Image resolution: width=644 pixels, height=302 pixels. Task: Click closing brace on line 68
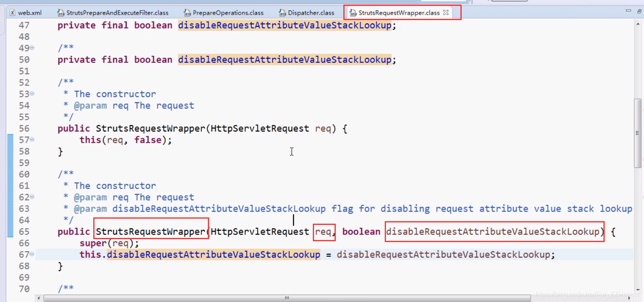point(60,266)
